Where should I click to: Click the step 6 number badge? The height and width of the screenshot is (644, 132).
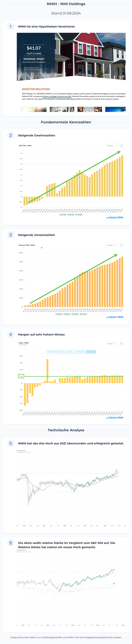point(10,543)
